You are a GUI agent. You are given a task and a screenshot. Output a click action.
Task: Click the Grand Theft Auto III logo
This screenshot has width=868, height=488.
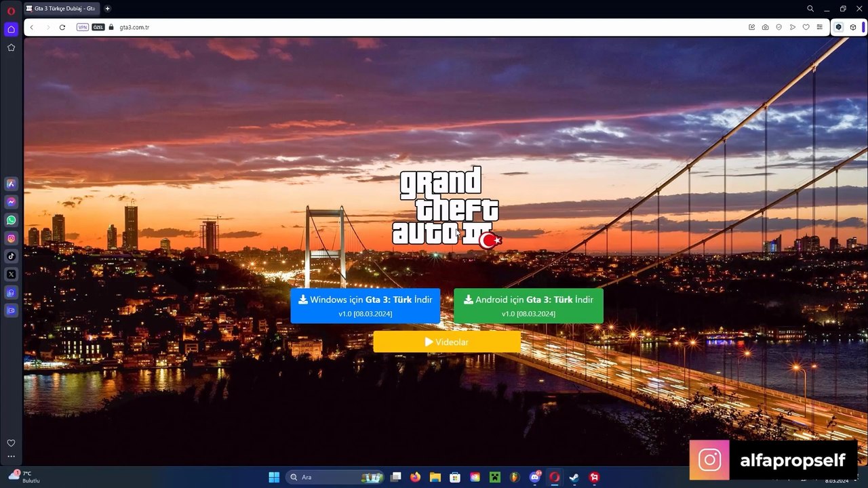click(448, 207)
